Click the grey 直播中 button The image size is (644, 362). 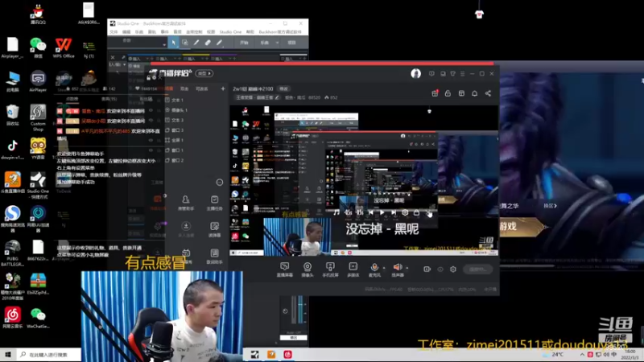(477, 269)
